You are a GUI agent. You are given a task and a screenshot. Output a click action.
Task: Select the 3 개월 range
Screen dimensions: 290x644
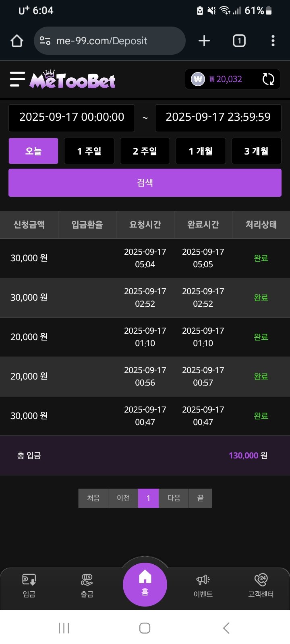pyautogui.click(x=256, y=151)
